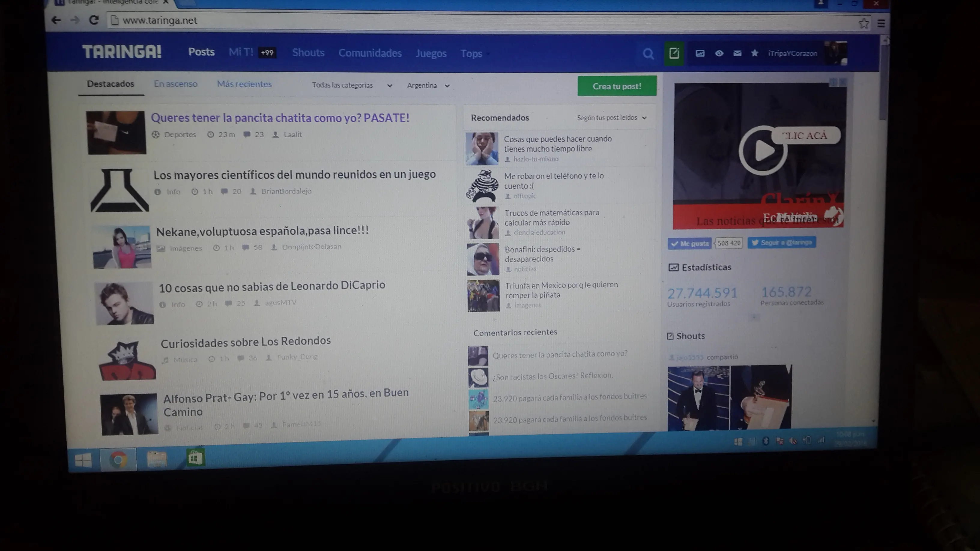Click the volume tray icon
980x551 pixels.
(x=793, y=441)
